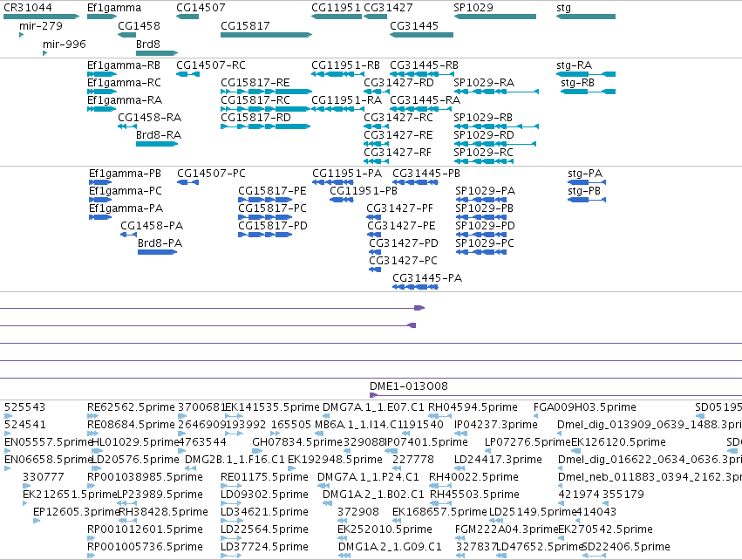Click EST FGA009H03.5prime label
742x560 pixels.
(584, 407)
